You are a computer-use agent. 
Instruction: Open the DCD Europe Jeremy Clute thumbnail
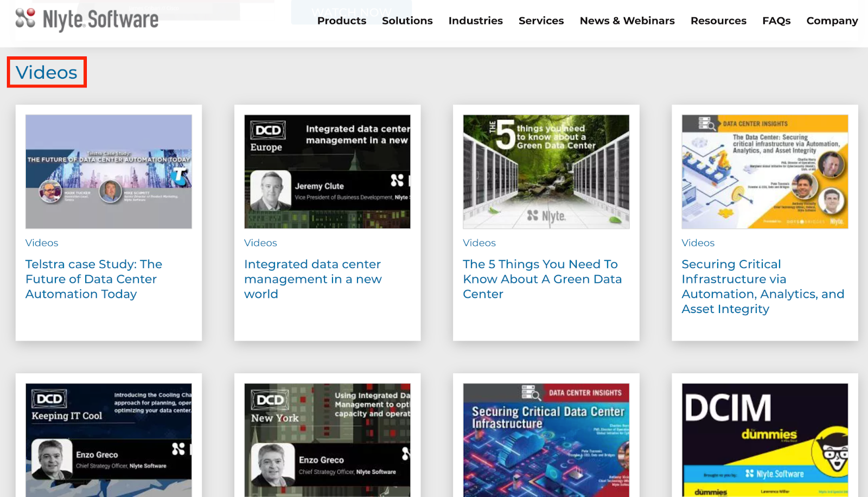click(x=327, y=171)
